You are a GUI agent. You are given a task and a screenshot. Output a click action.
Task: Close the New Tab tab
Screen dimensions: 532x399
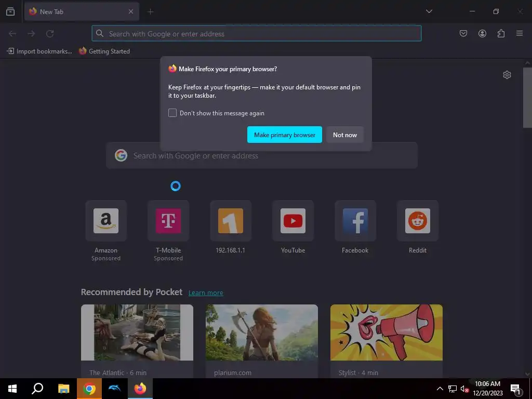pyautogui.click(x=131, y=11)
